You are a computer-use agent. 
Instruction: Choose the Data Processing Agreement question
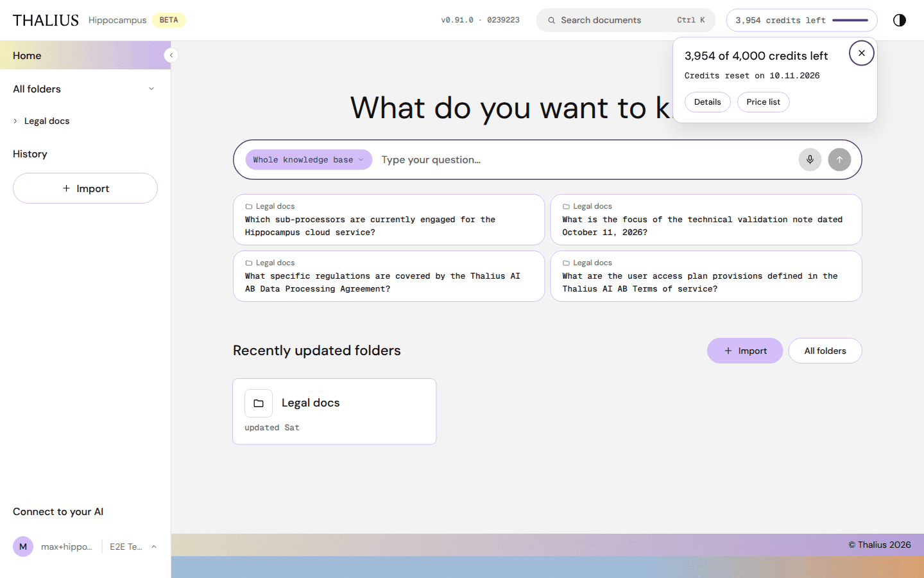tap(389, 276)
